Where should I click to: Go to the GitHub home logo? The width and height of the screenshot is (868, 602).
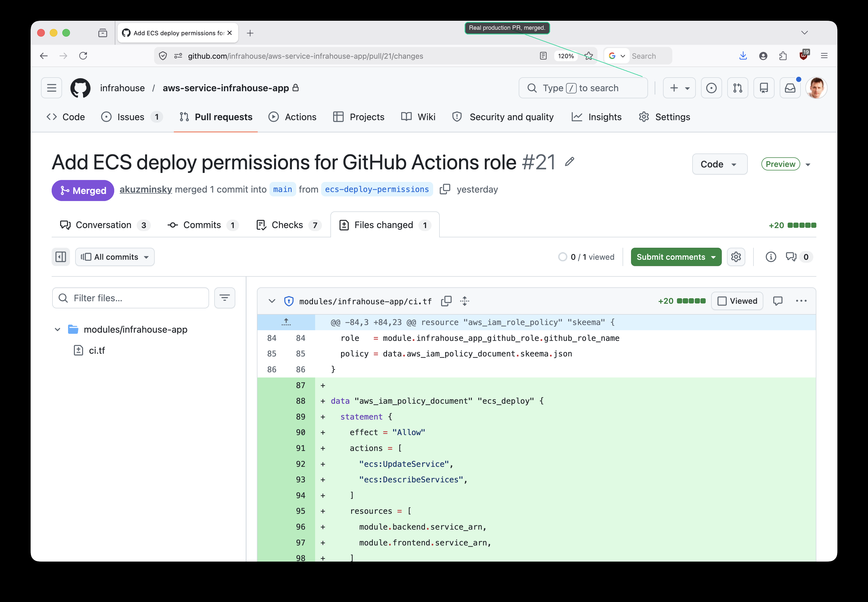(x=80, y=88)
